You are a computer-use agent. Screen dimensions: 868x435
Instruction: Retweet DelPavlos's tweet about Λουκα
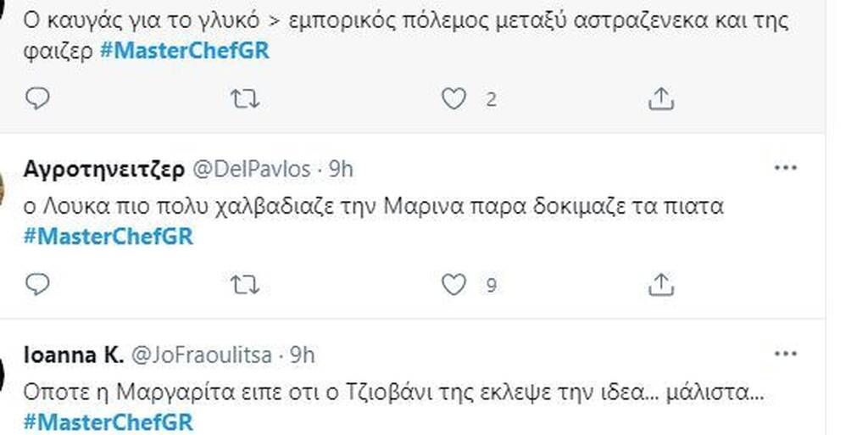(245, 285)
